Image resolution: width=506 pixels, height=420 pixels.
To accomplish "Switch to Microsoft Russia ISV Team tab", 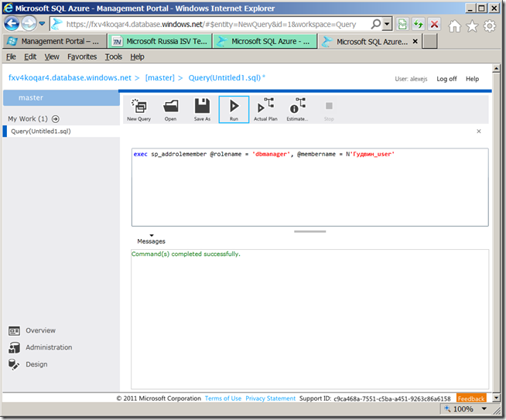I will coord(160,41).
